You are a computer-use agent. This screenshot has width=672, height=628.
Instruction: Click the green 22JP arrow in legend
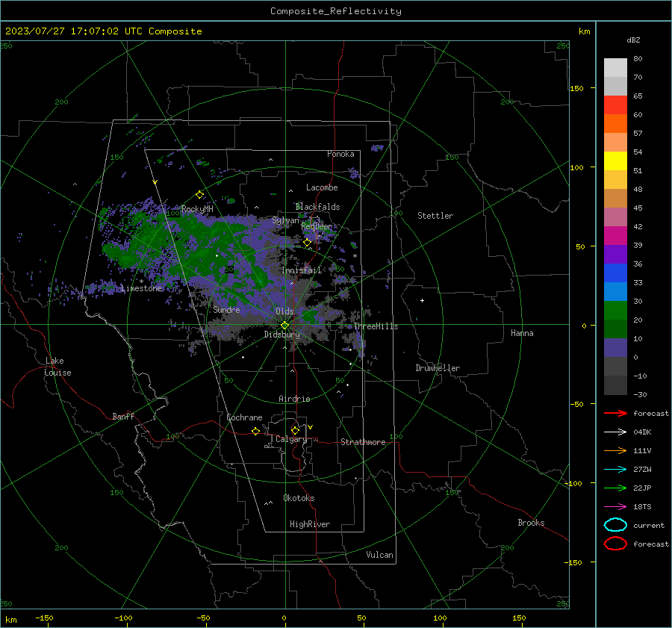[x=615, y=488]
